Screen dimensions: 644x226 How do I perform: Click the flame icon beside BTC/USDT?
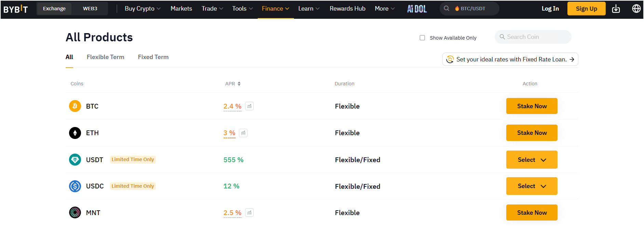click(x=457, y=9)
